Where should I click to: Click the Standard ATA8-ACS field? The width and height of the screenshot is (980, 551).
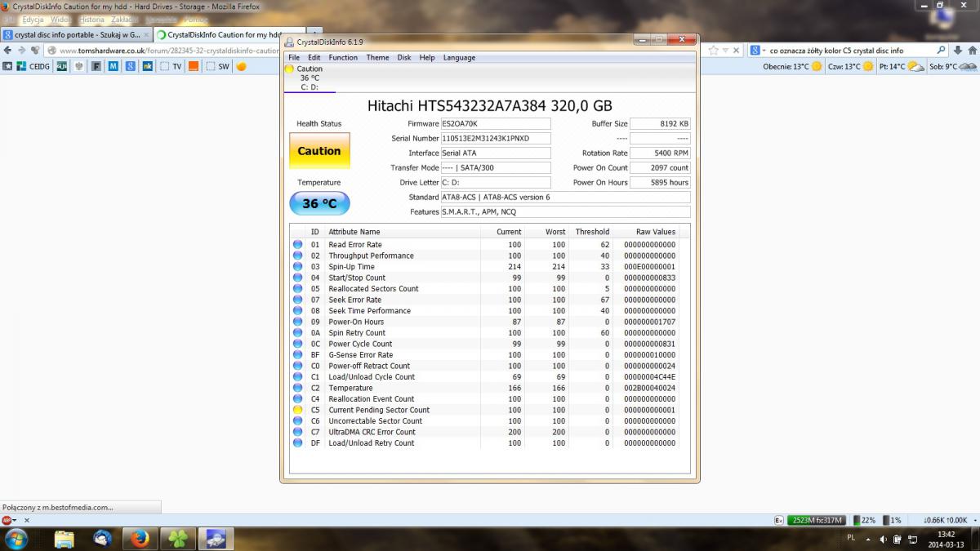(565, 198)
